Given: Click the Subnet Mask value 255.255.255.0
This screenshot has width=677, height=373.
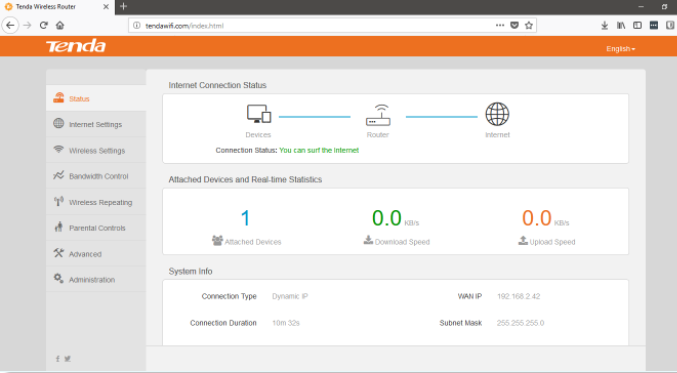Looking at the screenshot, I should pyautogui.click(x=520, y=323).
